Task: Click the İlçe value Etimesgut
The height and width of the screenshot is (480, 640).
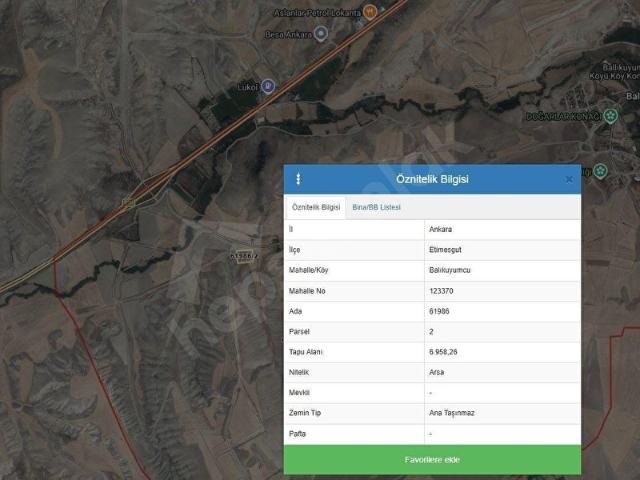Action: coord(445,250)
